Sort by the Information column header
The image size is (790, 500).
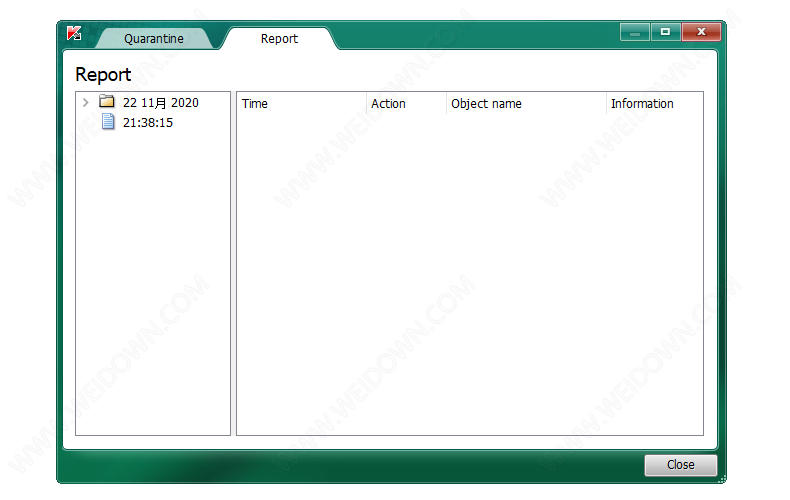[652, 104]
